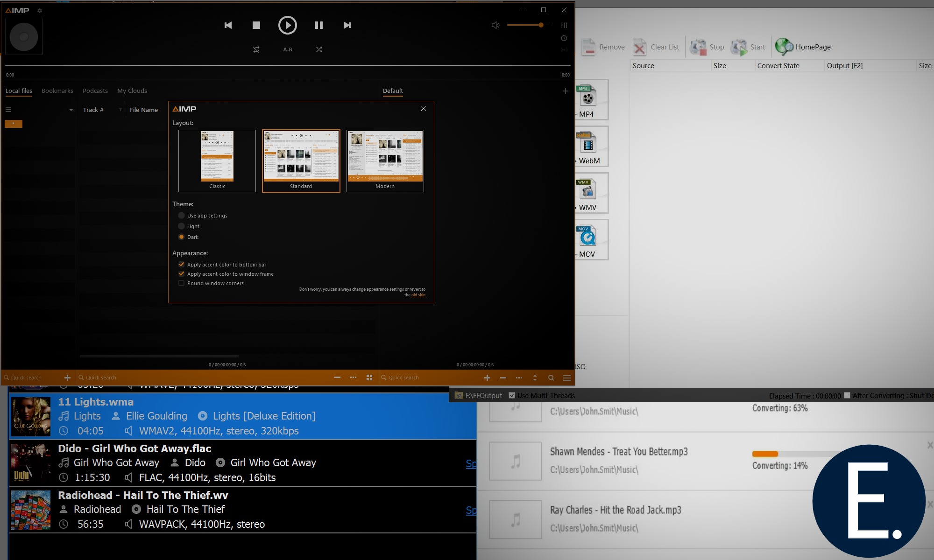The width and height of the screenshot is (934, 560).
Task: Click the Convert State column header
Action: [x=789, y=66]
